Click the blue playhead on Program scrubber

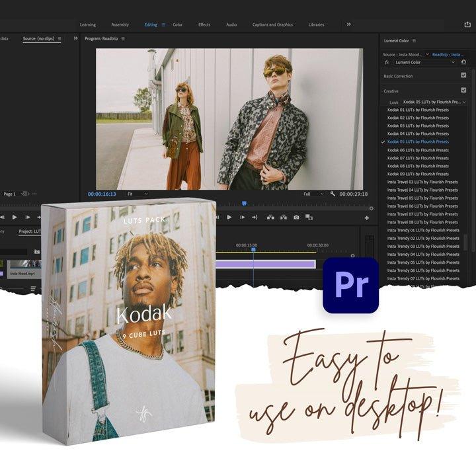(x=244, y=204)
